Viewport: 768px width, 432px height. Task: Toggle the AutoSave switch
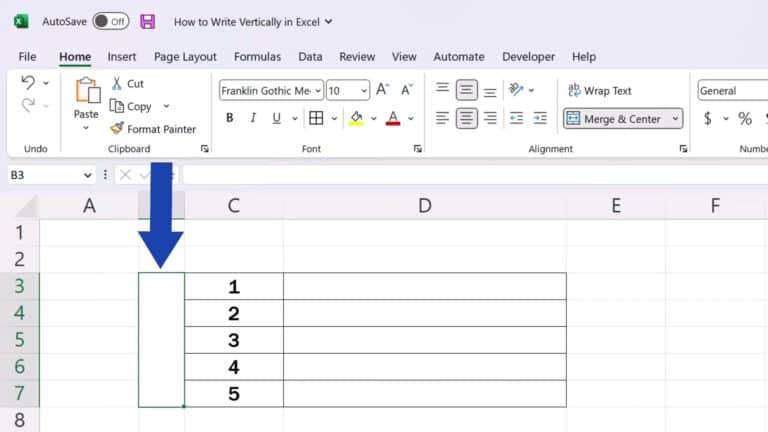[x=110, y=21]
